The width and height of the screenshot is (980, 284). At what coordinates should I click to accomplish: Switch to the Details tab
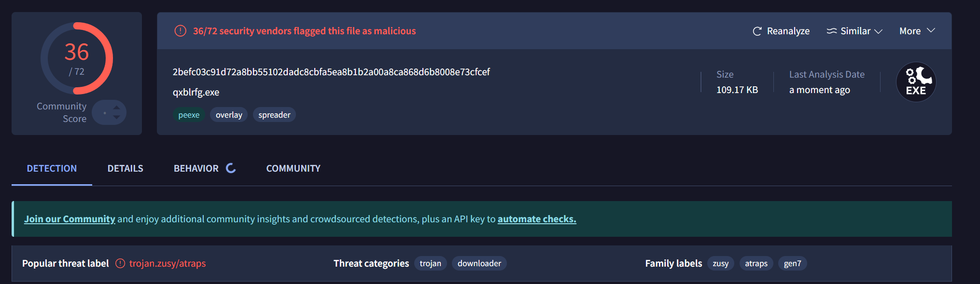point(125,168)
